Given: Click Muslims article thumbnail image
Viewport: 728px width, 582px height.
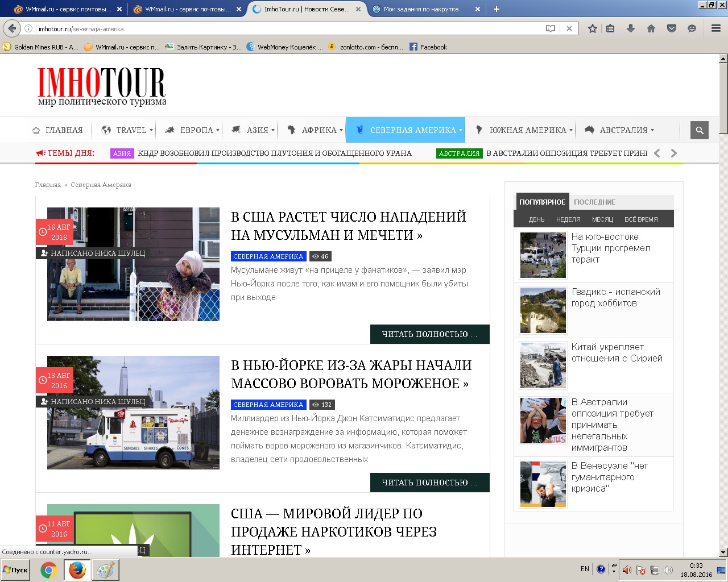Looking at the screenshot, I should pos(133,264).
